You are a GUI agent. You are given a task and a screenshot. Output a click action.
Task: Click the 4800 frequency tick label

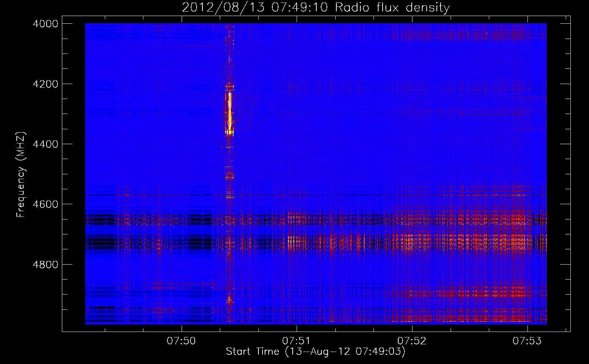(46, 265)
